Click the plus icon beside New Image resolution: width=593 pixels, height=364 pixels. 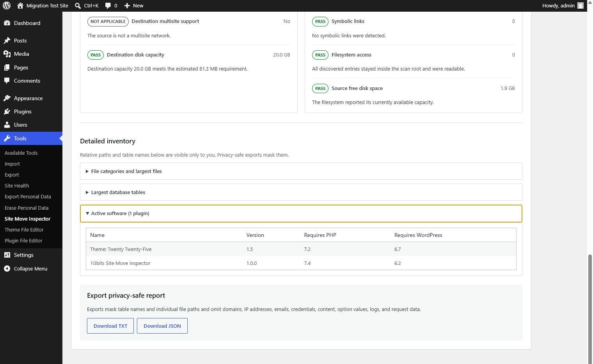127,5
